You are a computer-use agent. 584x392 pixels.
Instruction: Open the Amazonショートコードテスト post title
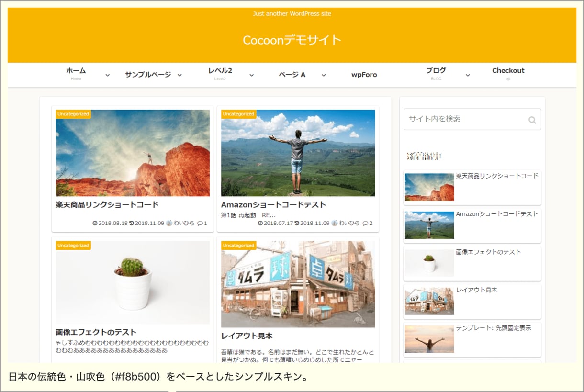coord(273,204)
